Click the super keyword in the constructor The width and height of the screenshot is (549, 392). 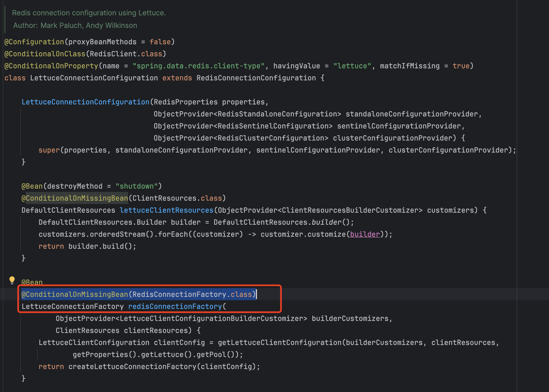point(49,150)
